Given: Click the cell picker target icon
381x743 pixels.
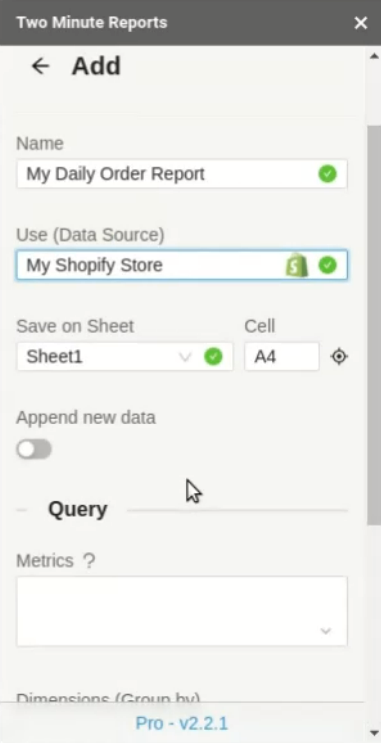Looking at the screenshot, I should [x=339, y=356].
